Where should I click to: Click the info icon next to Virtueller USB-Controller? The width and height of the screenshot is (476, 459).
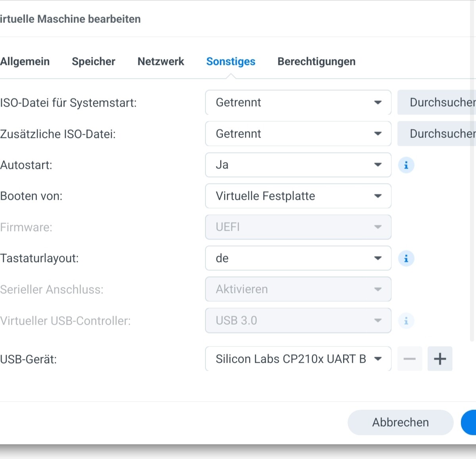pyautogui.click(x=406, y=321)
